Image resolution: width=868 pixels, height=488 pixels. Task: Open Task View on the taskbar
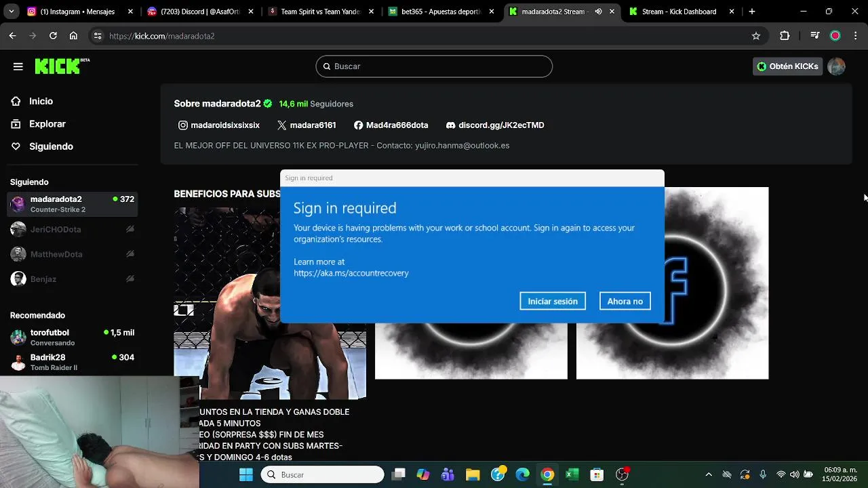click(398, 474)
